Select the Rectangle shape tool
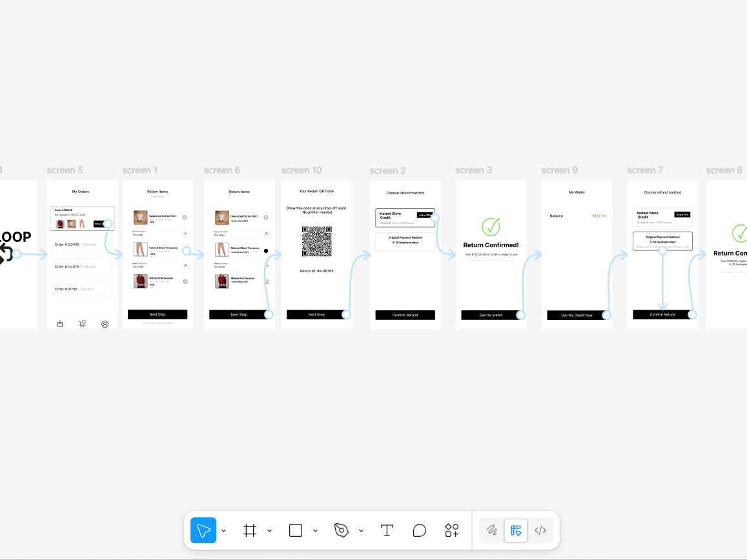This screenshot has height=560, width=747. [295, 530]
